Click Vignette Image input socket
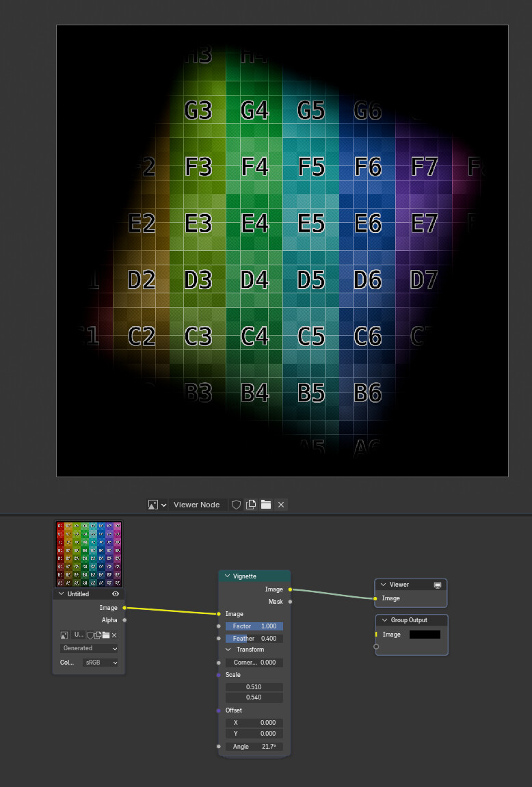The height and width of the screenshot is (787, 532). [x=219, y=614]
